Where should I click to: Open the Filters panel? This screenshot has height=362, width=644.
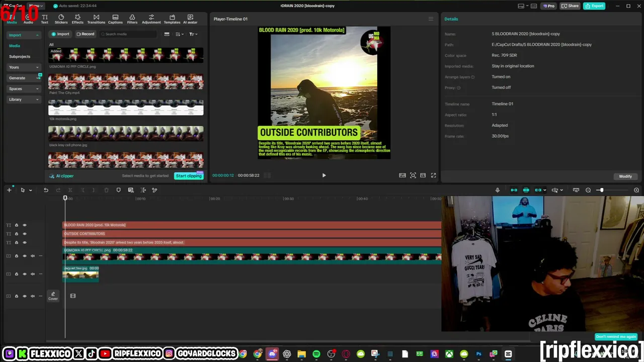coord(132,19)
